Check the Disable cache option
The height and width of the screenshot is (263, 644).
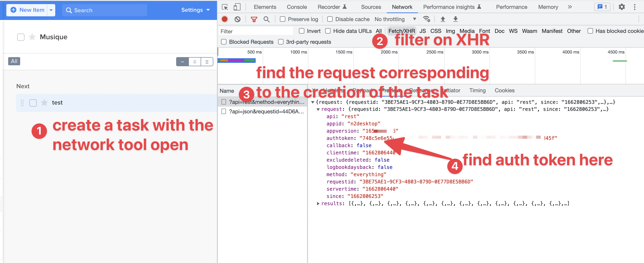tap(330, 19)
